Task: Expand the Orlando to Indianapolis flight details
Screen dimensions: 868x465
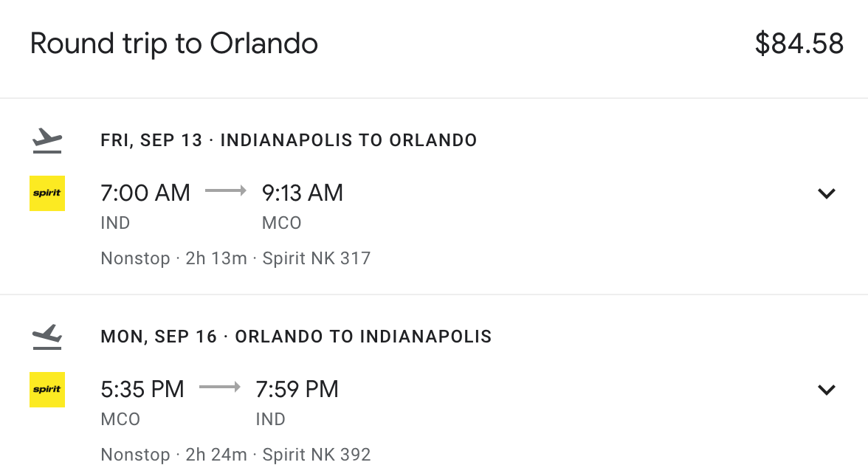Action: pyautogui.click(x=827, y=390)
